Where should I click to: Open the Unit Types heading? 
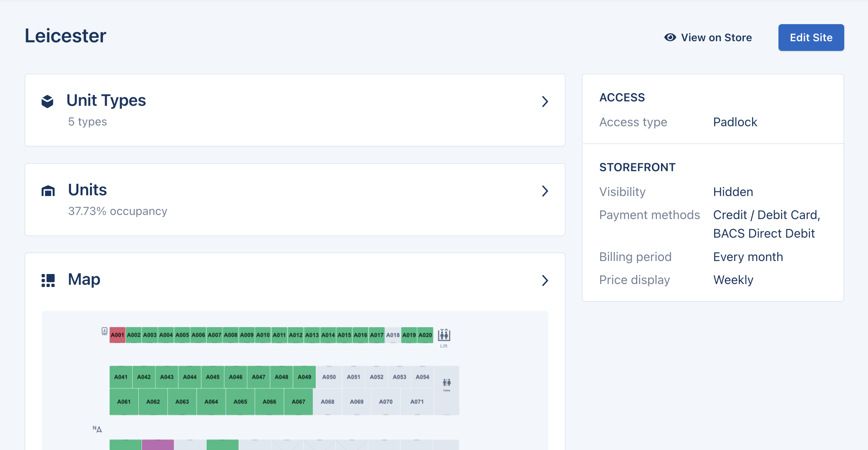click(106, 100)
